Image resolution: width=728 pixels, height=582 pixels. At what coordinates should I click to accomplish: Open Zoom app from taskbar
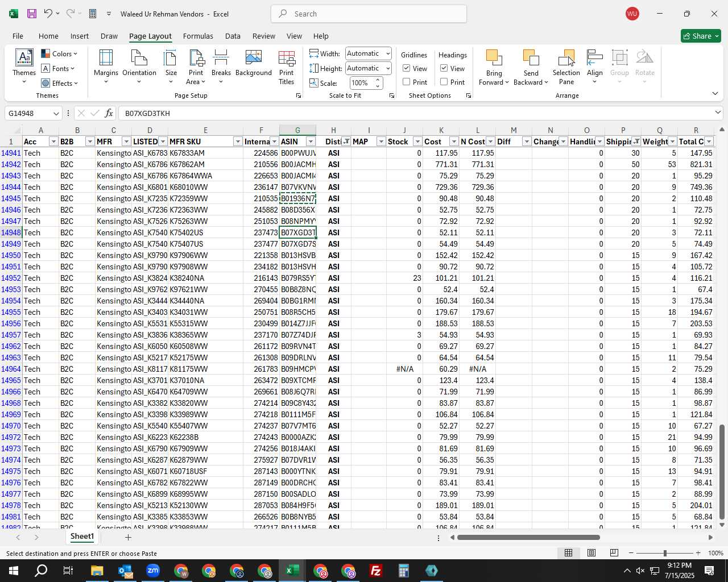[x=152, y=571]
